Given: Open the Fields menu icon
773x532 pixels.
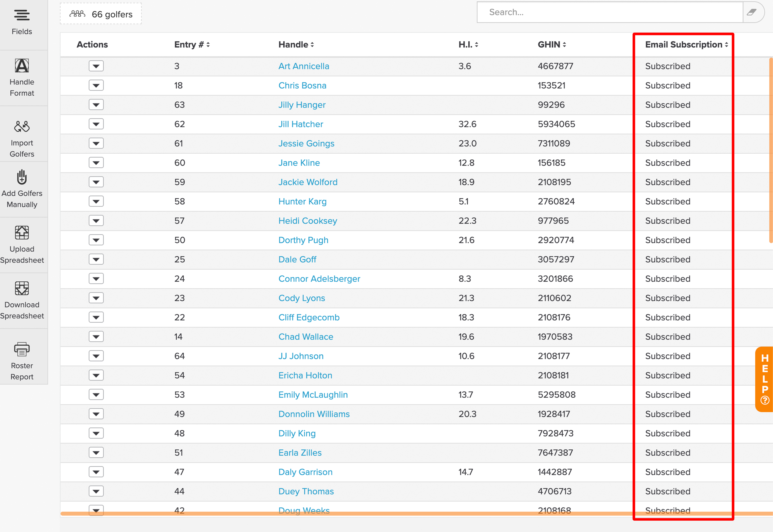Looking at the screenshot, I should 22,15.
